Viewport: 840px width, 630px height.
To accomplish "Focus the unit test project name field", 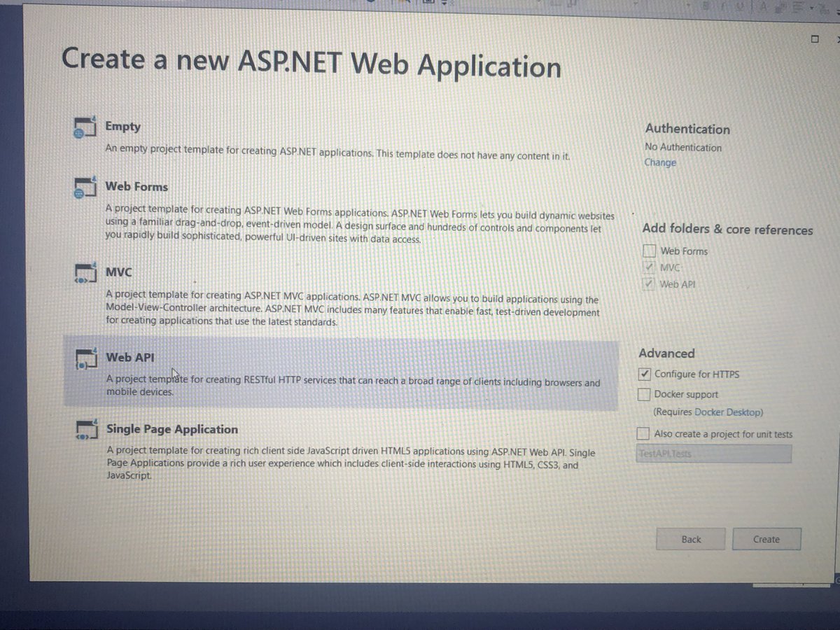I will click(x=714, y=454).
